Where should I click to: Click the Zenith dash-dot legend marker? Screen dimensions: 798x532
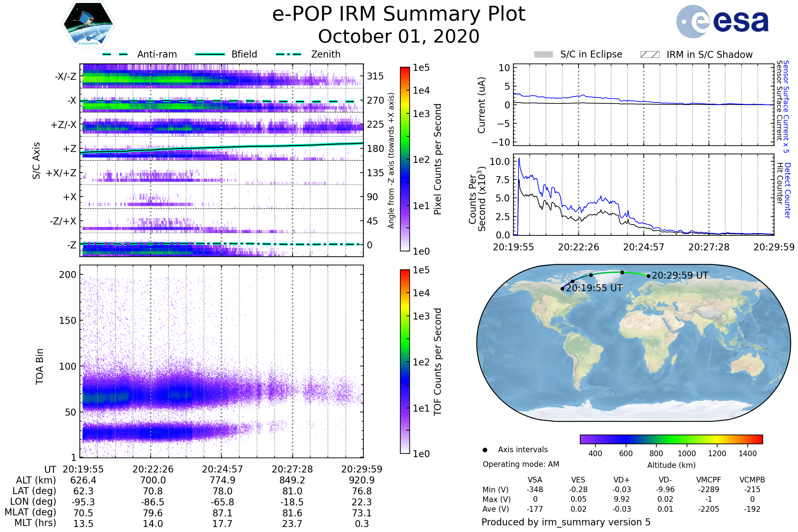click(x=288, y=54)
